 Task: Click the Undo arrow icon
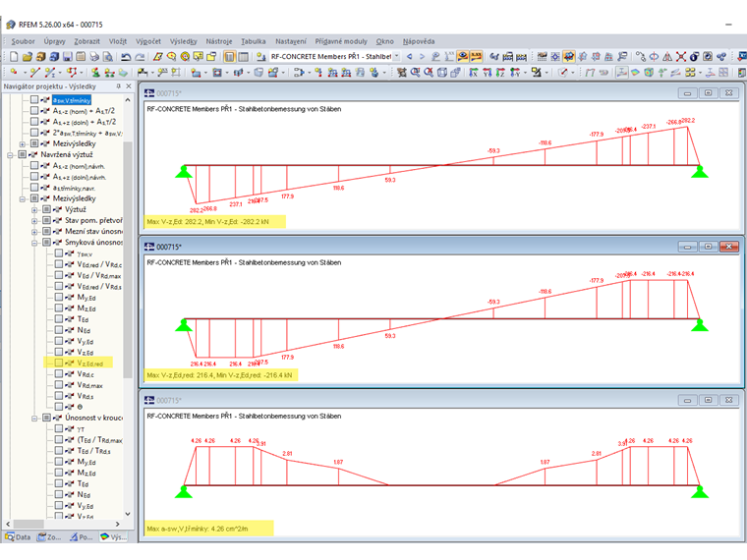[126, 57]
